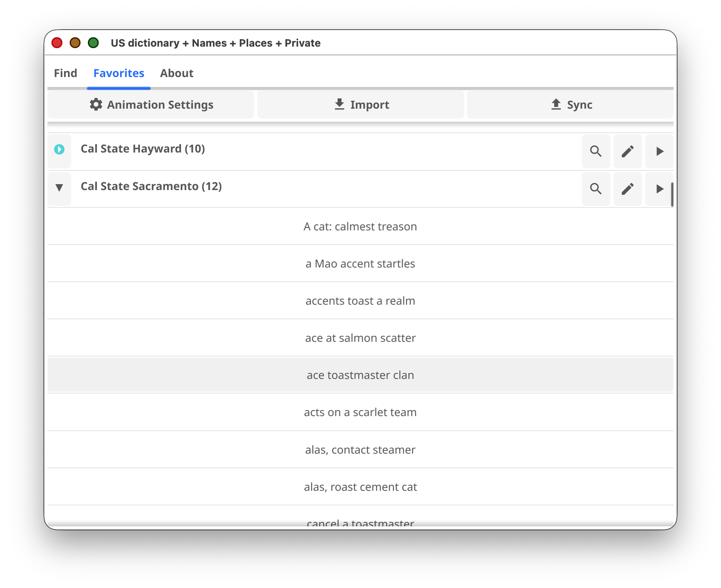The height and width of the screenshot is (588, 721).
Task: Click the play icon for Cal State Sacramento
Action: pyautogui.click(x=659, y=189)
